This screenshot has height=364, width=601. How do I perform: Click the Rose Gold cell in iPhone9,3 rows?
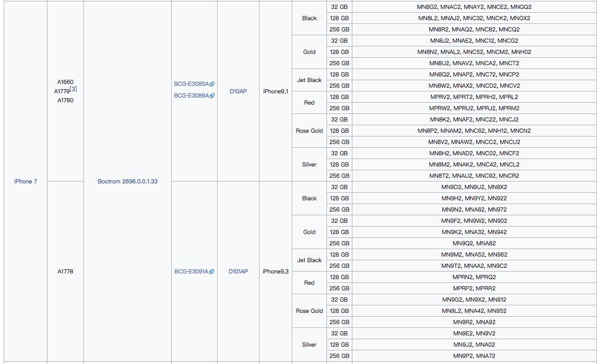309,311
